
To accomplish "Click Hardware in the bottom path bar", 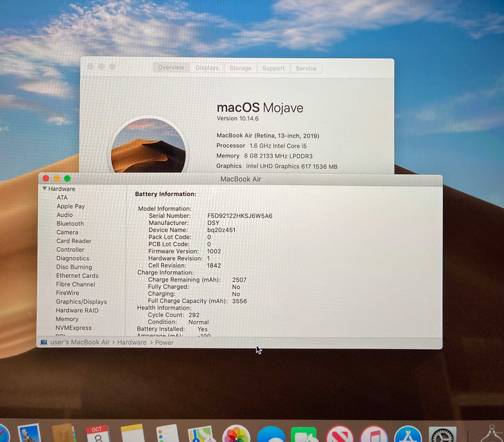I will [131, 342].
